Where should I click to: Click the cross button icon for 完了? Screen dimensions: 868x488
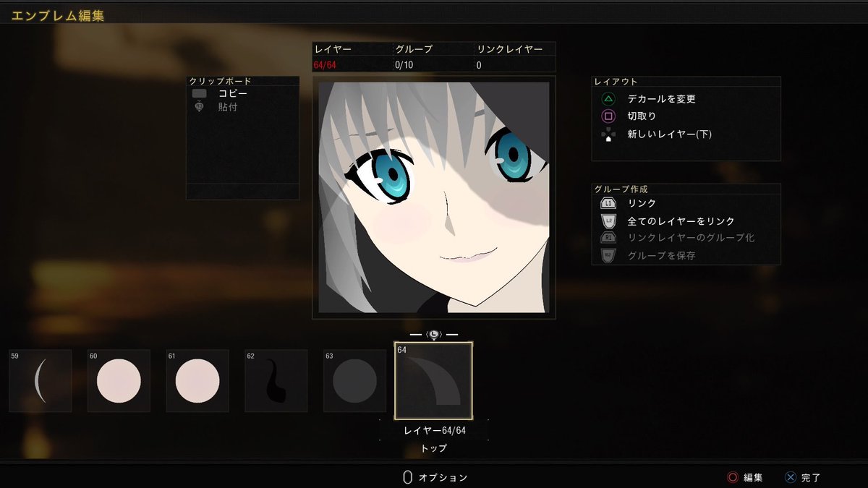(790, 477)
